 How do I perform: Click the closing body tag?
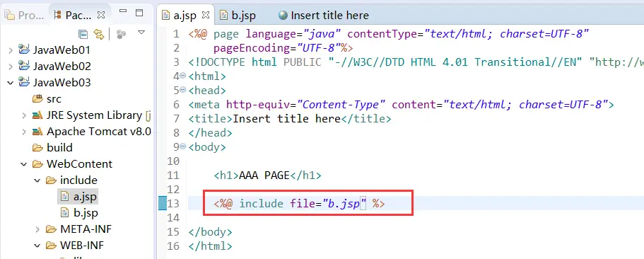(210, 232)
